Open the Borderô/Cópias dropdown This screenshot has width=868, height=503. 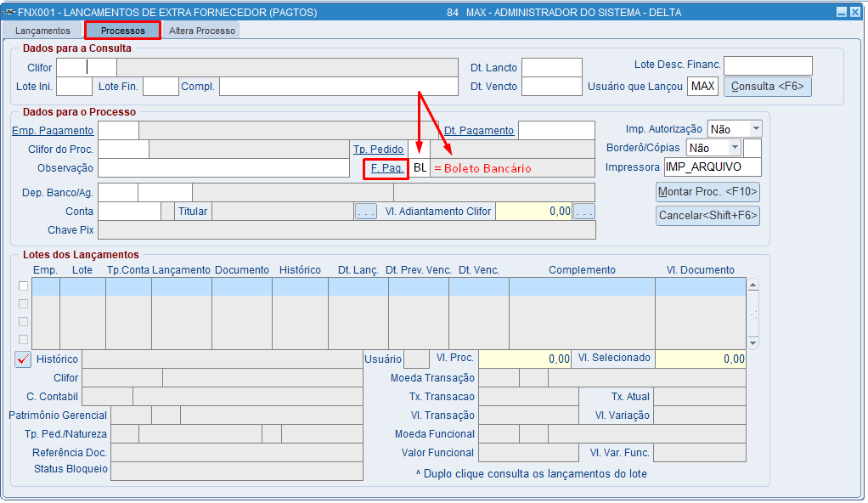tap(734, 148)
